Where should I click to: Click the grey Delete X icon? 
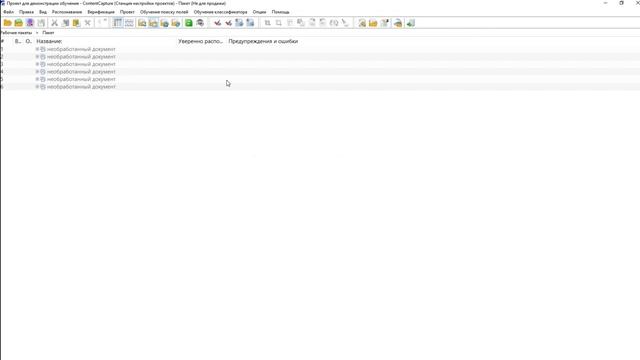click(87, 23)
